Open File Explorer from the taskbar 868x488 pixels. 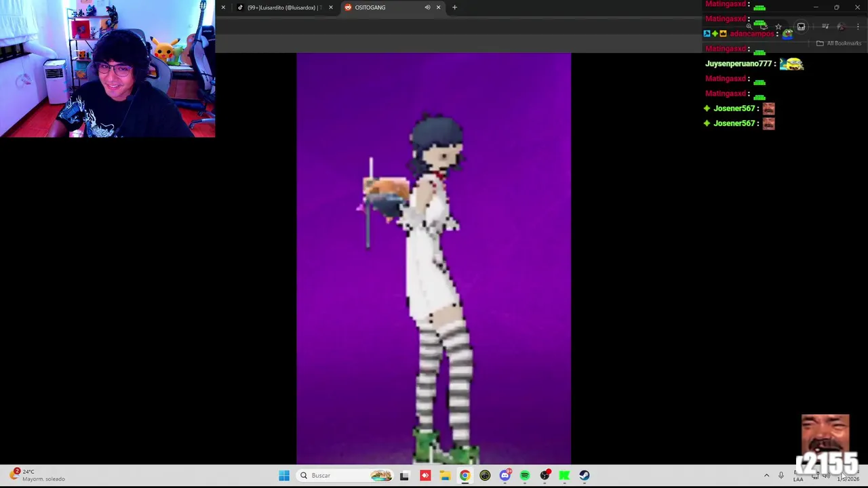point(445,476)
